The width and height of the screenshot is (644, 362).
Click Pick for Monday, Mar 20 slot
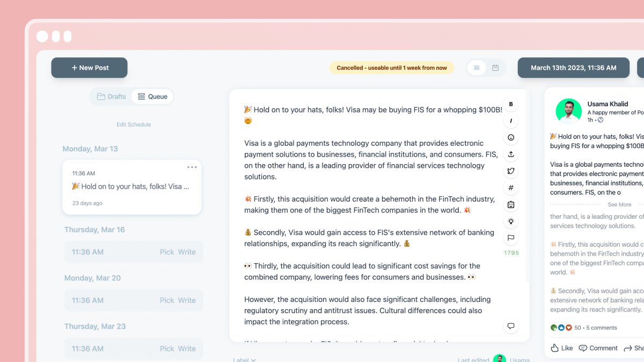tap(167, 300)
